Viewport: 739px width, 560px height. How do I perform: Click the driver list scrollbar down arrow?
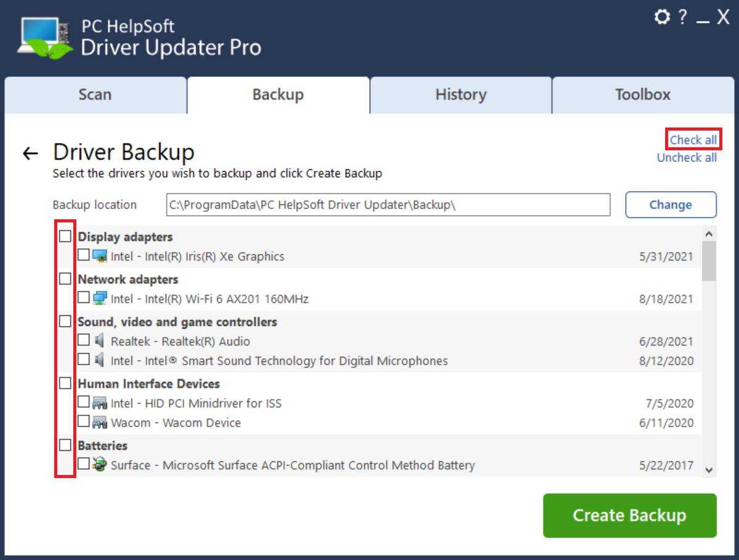[x=708, y=470]
